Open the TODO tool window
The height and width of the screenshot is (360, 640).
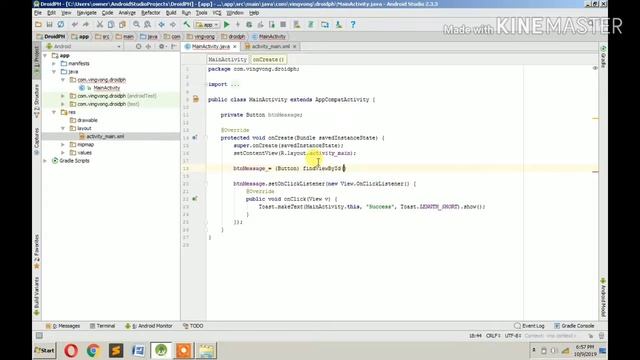coord(193,326)
